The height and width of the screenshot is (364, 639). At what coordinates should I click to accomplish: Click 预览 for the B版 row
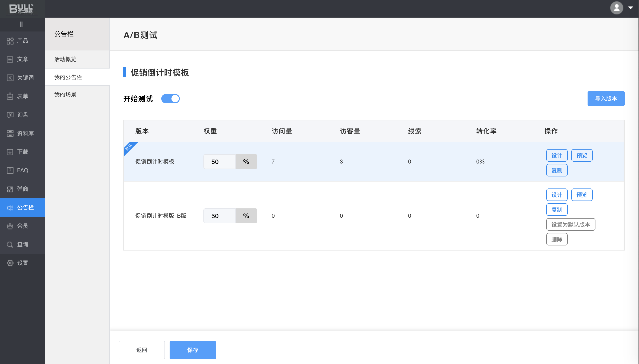[x=582, y=195]
